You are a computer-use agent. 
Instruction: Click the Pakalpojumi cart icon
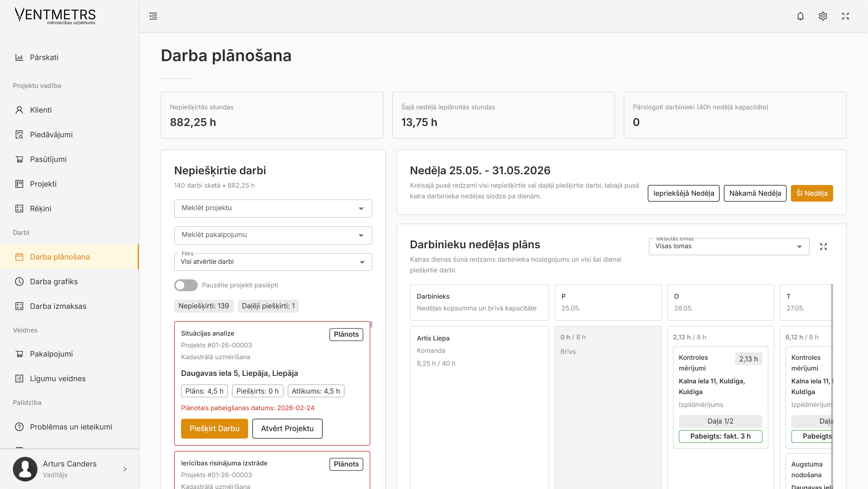click(19, 354)
